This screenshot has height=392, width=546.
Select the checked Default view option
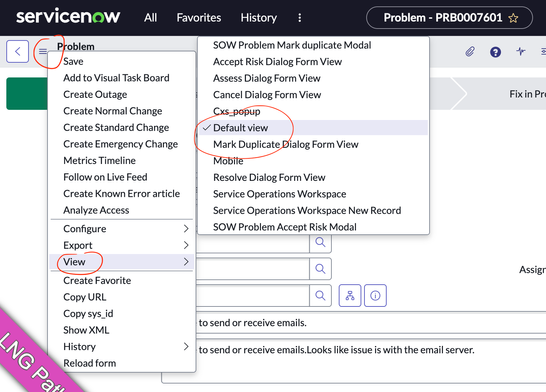tap(313, 128)
